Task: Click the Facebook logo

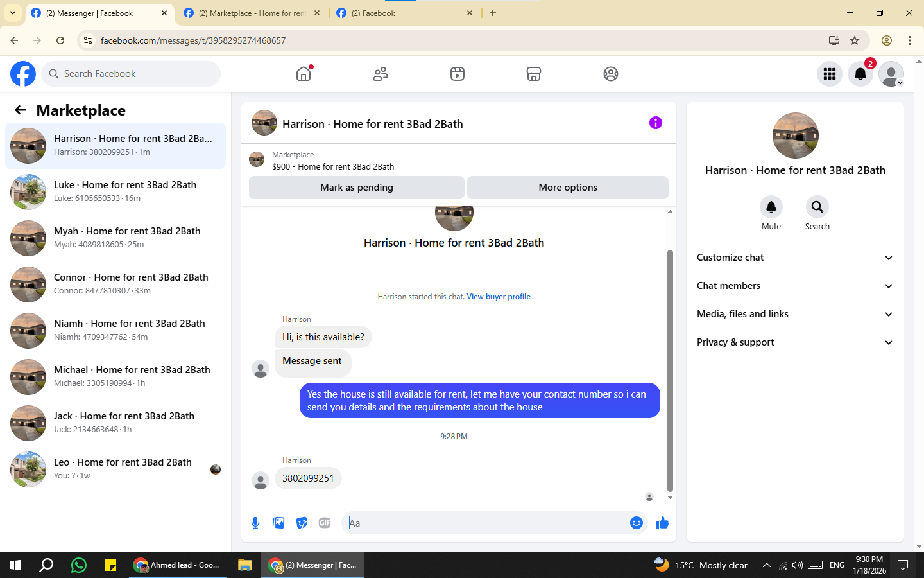Action: (23, 74)
